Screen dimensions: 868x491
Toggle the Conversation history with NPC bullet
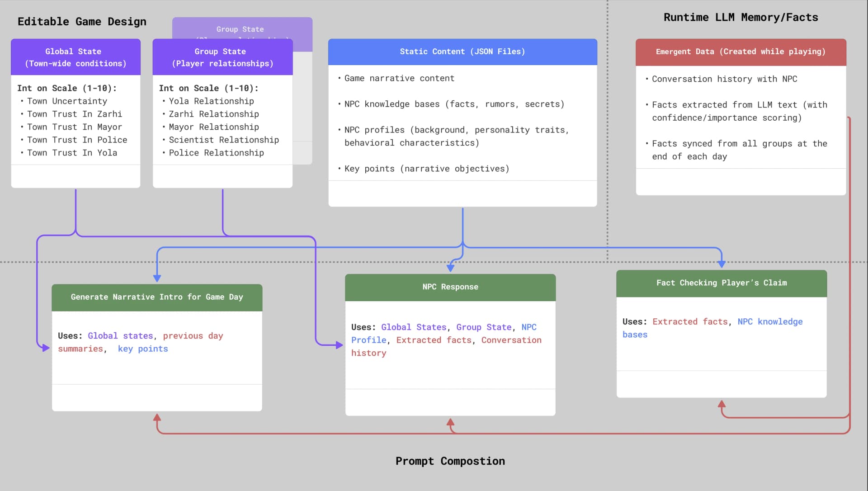click(724, 79)
